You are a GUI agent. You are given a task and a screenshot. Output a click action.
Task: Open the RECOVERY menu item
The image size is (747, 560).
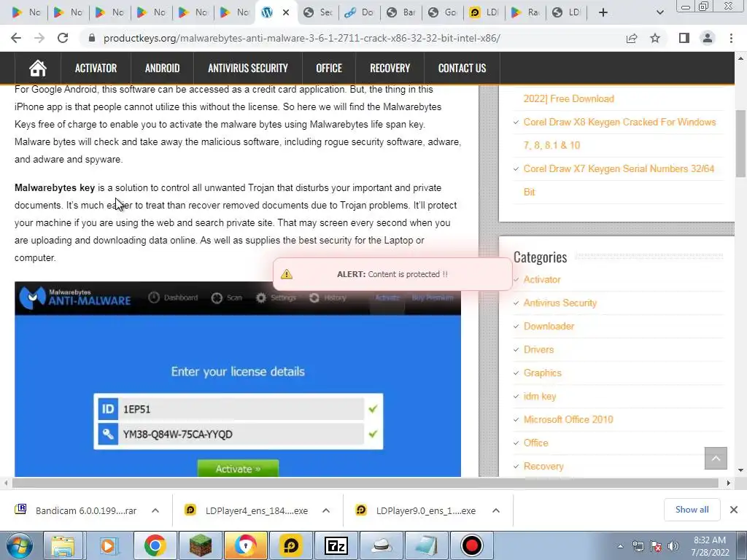[x=390, y=68]
